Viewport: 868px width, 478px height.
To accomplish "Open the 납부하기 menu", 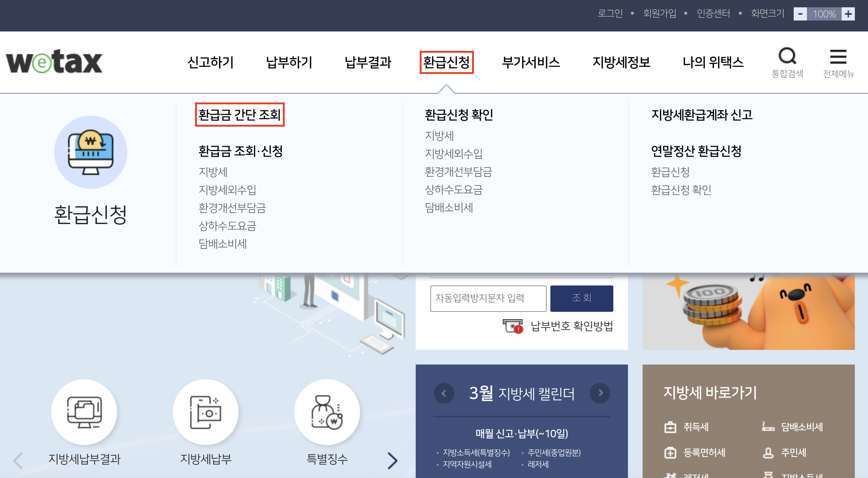I will click(289, 62).
